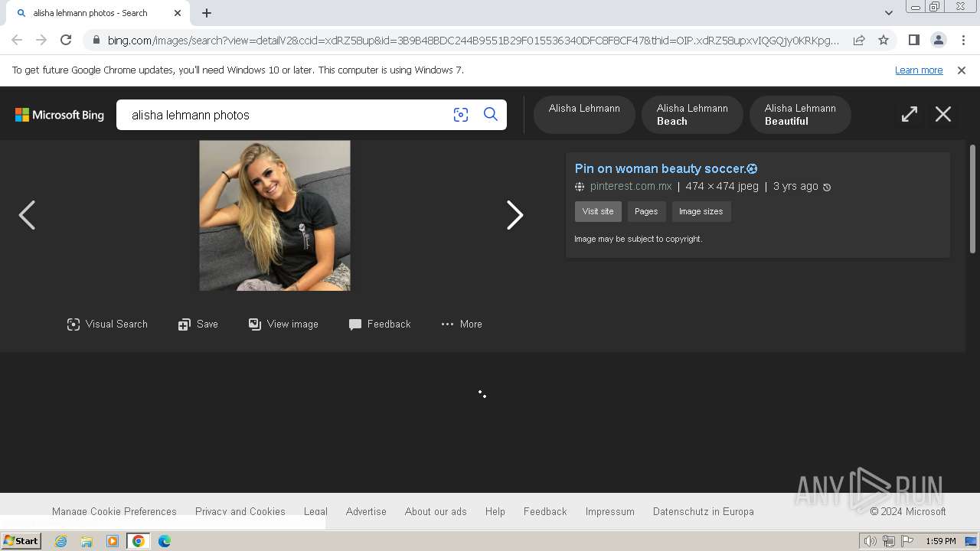980x551 pixels.
Task: Open Legal footer link
Action: 315,511
